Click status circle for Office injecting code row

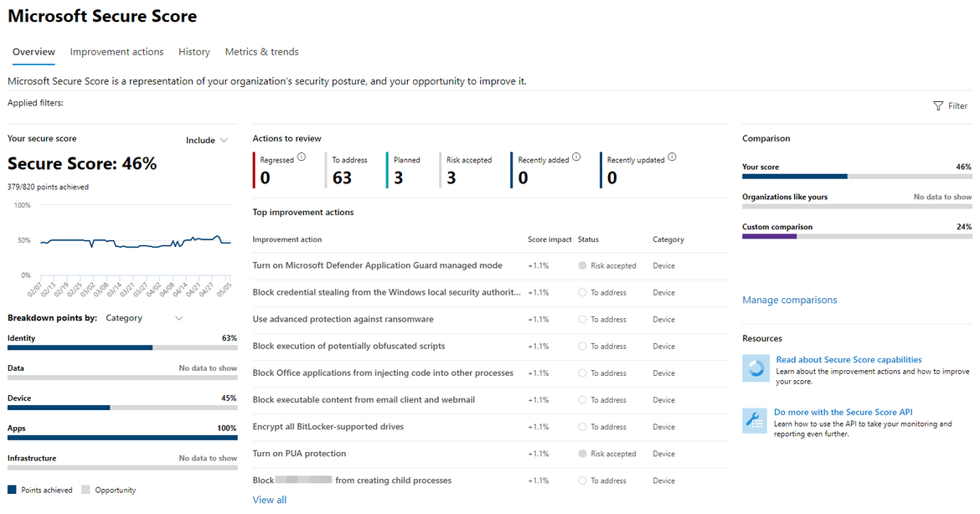click(582, 373)
